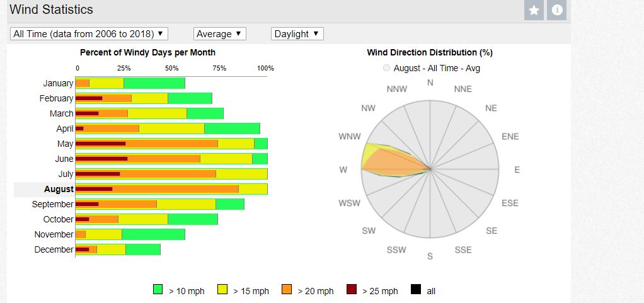Screen dimensions: 644x303
Task: Toggle the > 20 mph orange legend swatch
Action: (287, 289)
